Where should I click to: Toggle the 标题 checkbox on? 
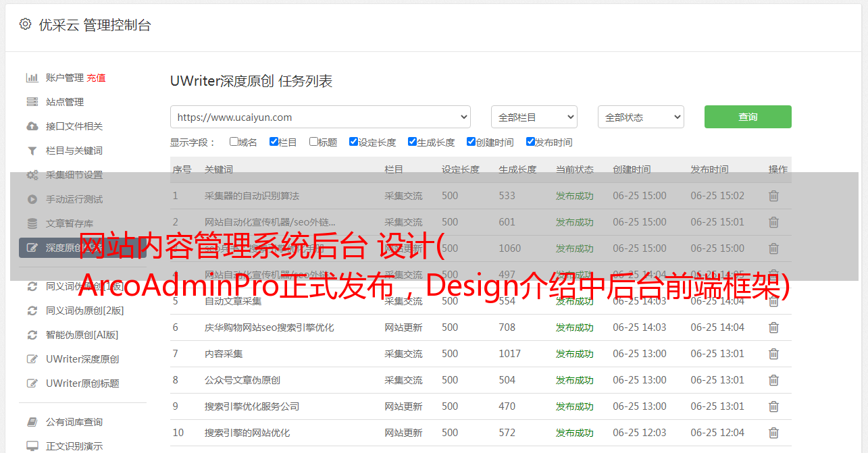[313, 142]
